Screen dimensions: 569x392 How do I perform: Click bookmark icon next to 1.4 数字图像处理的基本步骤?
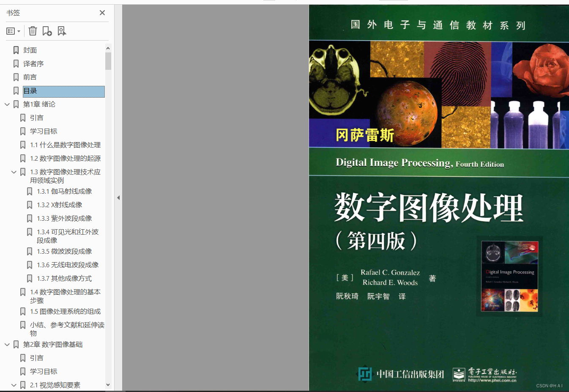click(x=23, y=292)
